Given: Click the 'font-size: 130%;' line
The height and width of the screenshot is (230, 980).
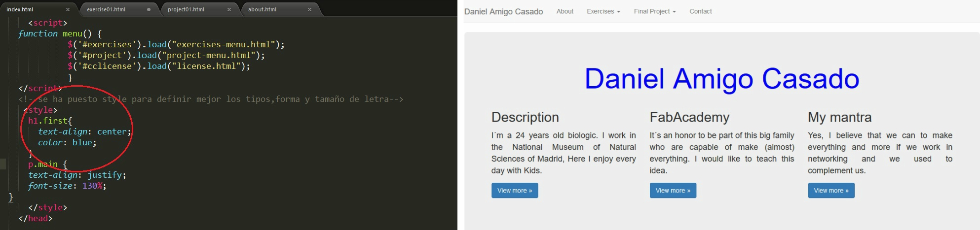Looking at the screenshot, I should click(x=67, y=186).
